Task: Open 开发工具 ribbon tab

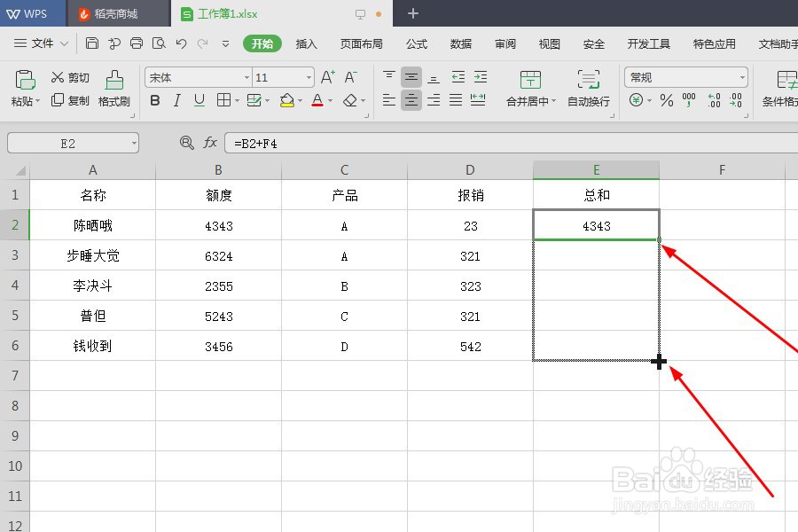Action: click(x=648, y=43)
